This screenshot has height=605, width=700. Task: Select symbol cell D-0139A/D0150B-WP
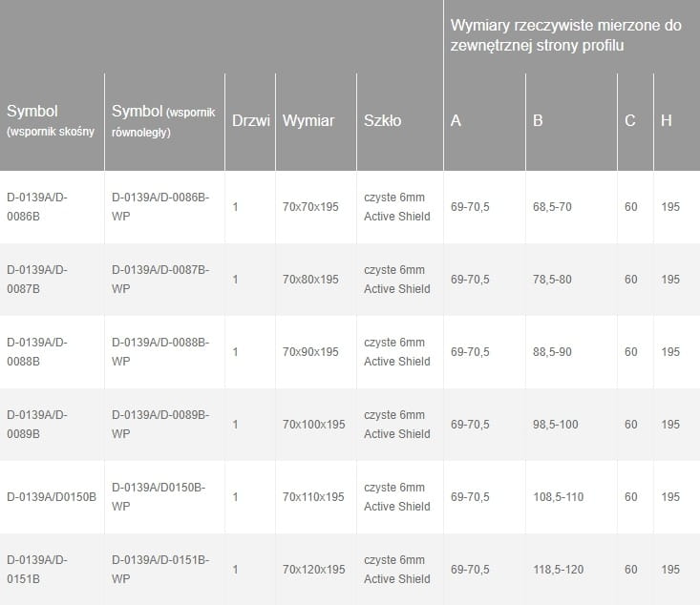click(x=159, y=497)
